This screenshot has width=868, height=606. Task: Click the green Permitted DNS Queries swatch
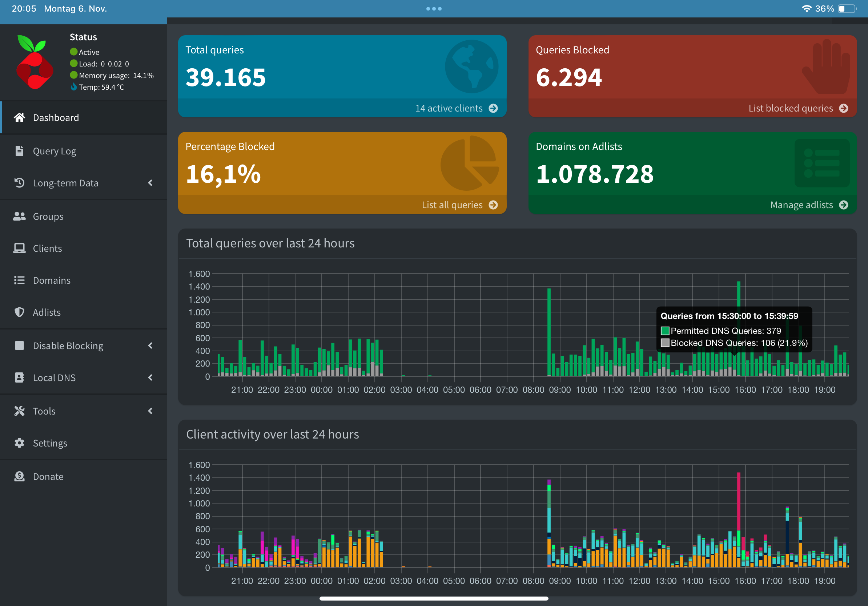664,331
